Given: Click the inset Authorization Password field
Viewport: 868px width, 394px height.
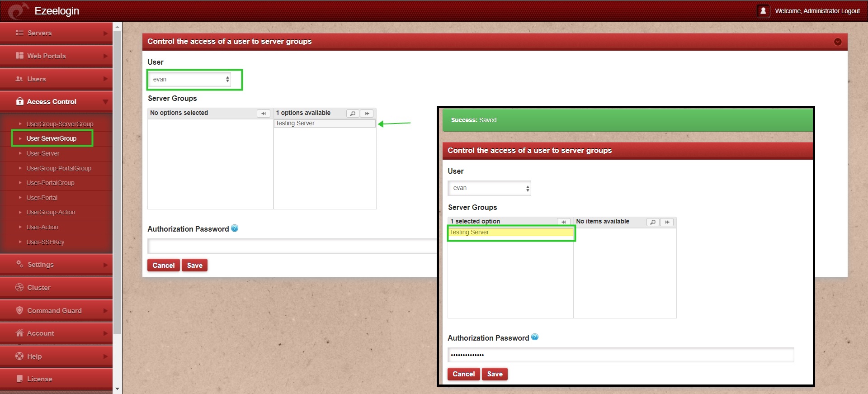Looking at the screenshot, I should click(621, 355).
